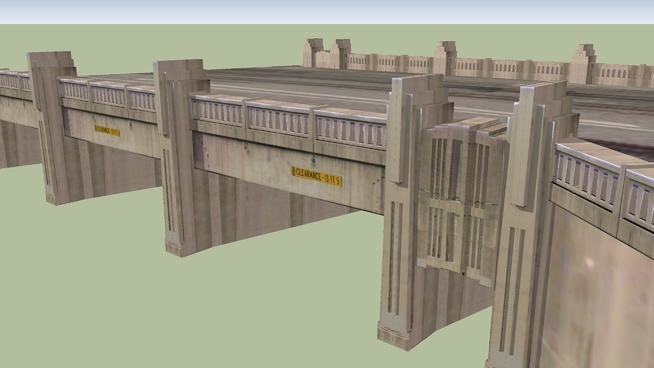Image resolution: width=654 pixels, height=368 pixels.
Task: Click the pale blue sky strip
Action: tap(327, 12)
